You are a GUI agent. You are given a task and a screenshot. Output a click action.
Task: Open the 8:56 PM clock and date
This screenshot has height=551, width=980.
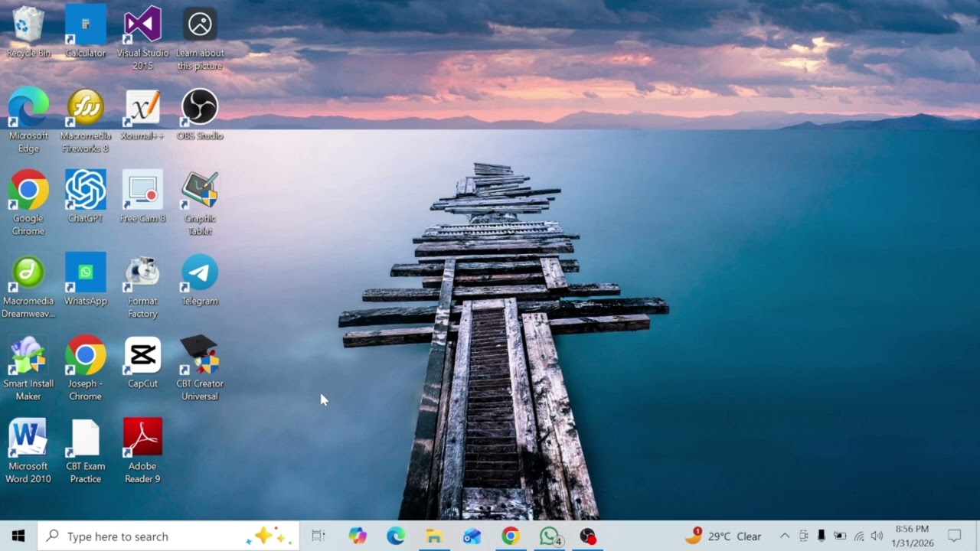912,536
